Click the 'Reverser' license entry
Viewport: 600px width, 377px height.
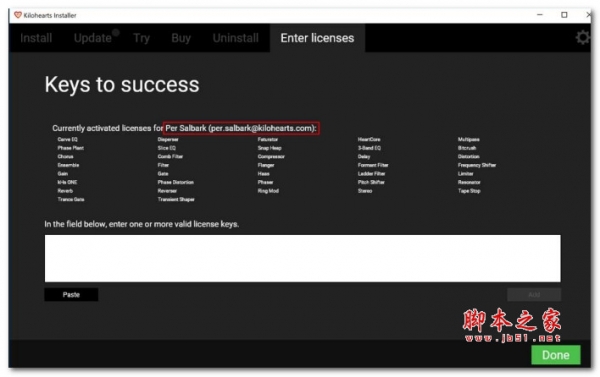167,191
